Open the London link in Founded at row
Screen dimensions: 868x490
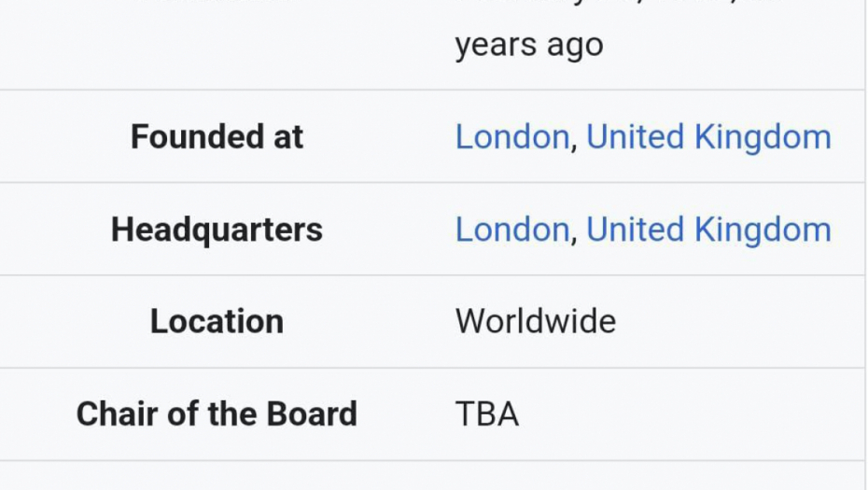tap(511, 137)
